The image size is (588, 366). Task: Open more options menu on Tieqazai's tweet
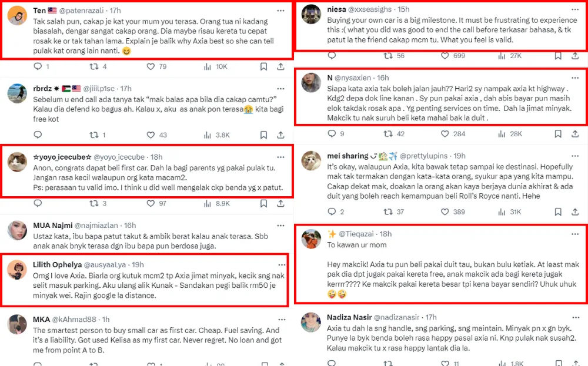pyautogui.click(x=575, y=234)
